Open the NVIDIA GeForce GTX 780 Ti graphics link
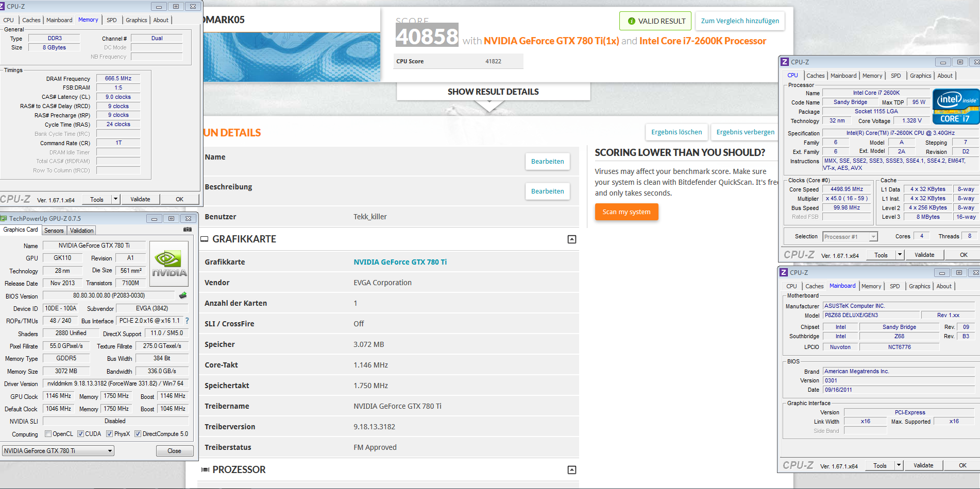Screen dimensions: 980x489 pyautogui.click(x=400, y=262)
